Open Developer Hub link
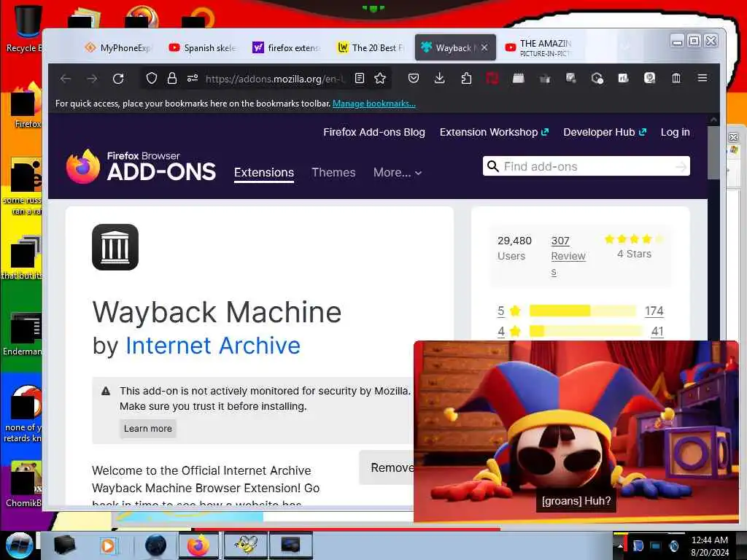The width and height of the screenshot is (747, 560). (x=605, y=133)
